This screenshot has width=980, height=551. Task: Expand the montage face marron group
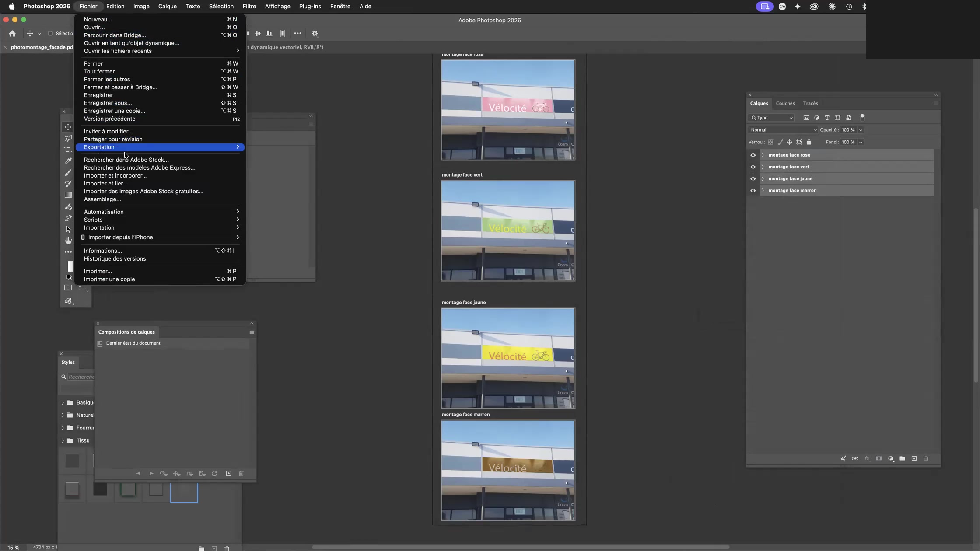763,191
